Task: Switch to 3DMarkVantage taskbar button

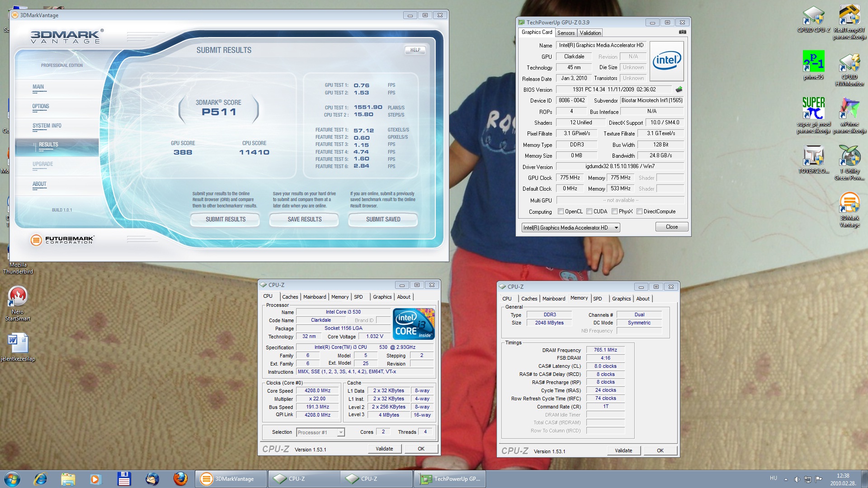Action: [x=231, y=479]
